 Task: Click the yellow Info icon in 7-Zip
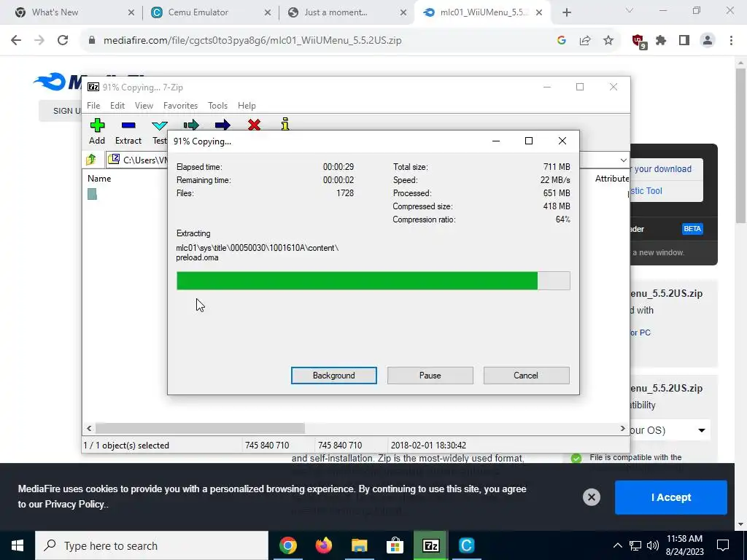pyautogui.click(x=285, y=124)
